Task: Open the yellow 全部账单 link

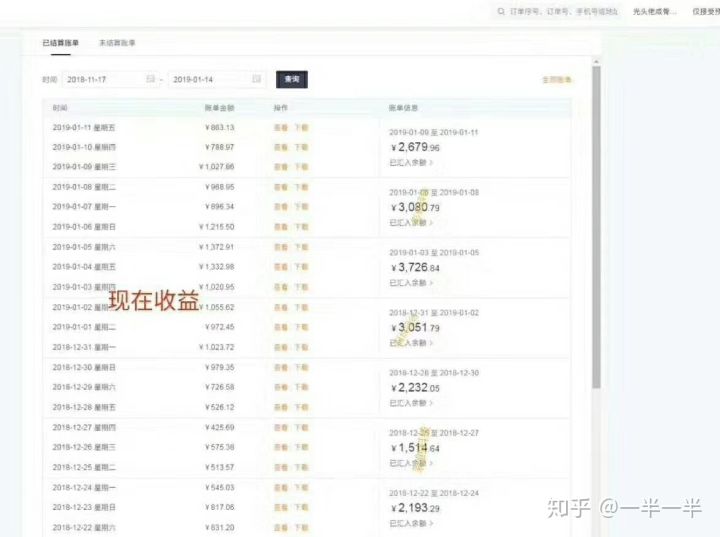Action: pyautogui.click(x=557, y=80)
